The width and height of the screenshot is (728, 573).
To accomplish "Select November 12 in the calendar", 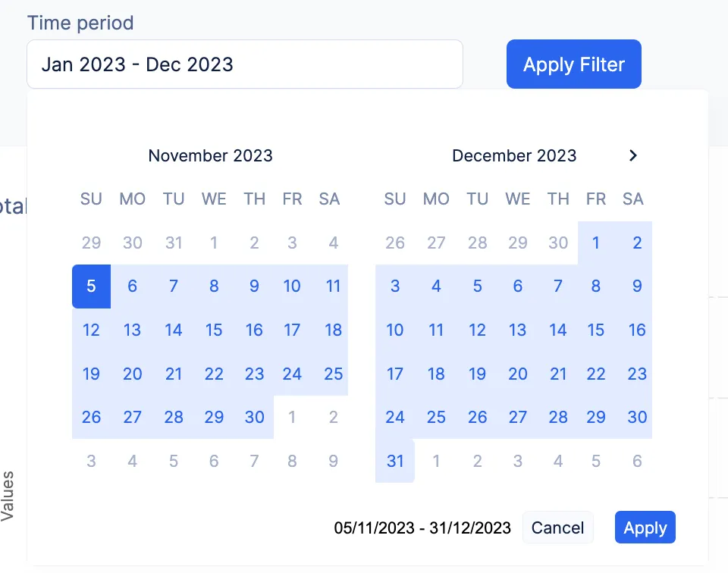I will (x=91, y=330).
